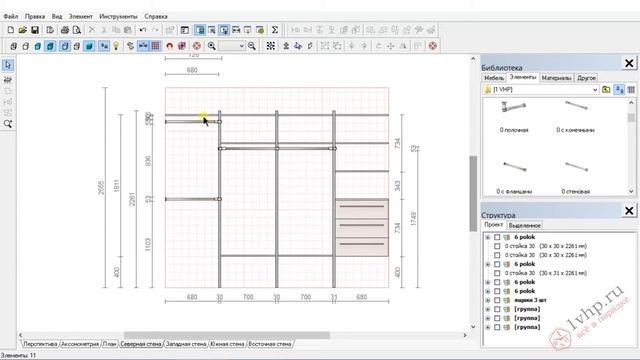640x360 pixels.
Task: Select the 0 полочная library element
Action: [x=514, y=116]
